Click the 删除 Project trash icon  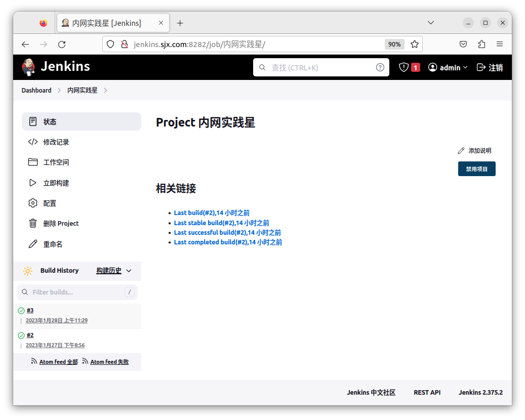(33, 223)
